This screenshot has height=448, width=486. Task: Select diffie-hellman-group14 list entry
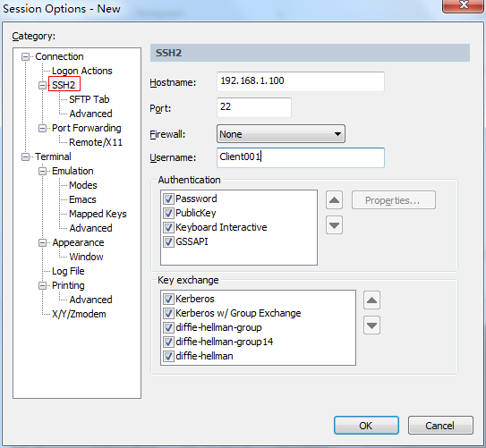click(224, 342)
